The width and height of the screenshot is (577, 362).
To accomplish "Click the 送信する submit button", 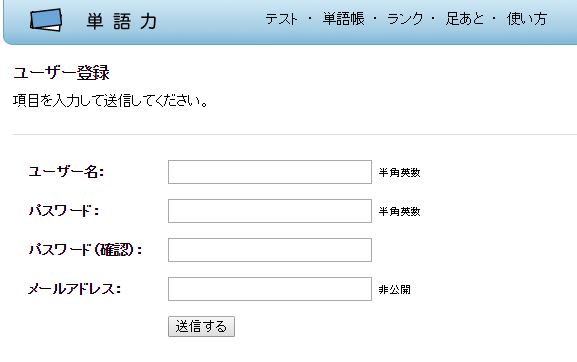I will coord(201,326).
